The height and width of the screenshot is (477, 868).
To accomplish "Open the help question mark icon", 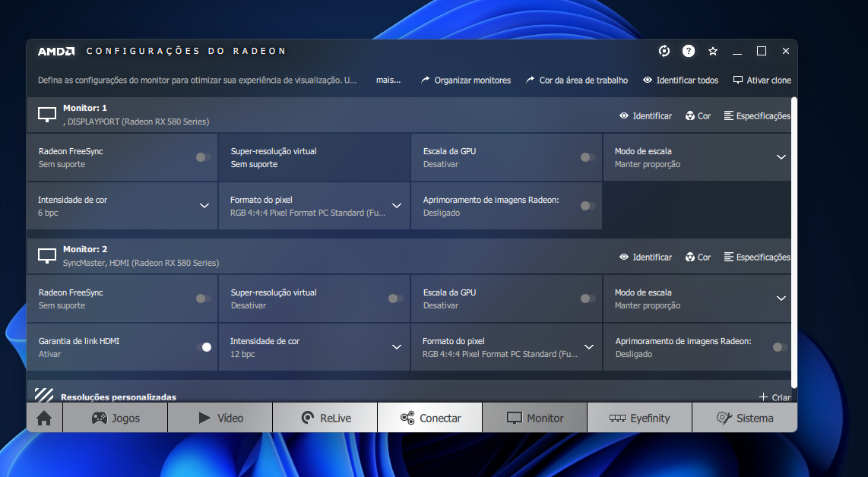I will pyautogui.click(x=688, y=51).
